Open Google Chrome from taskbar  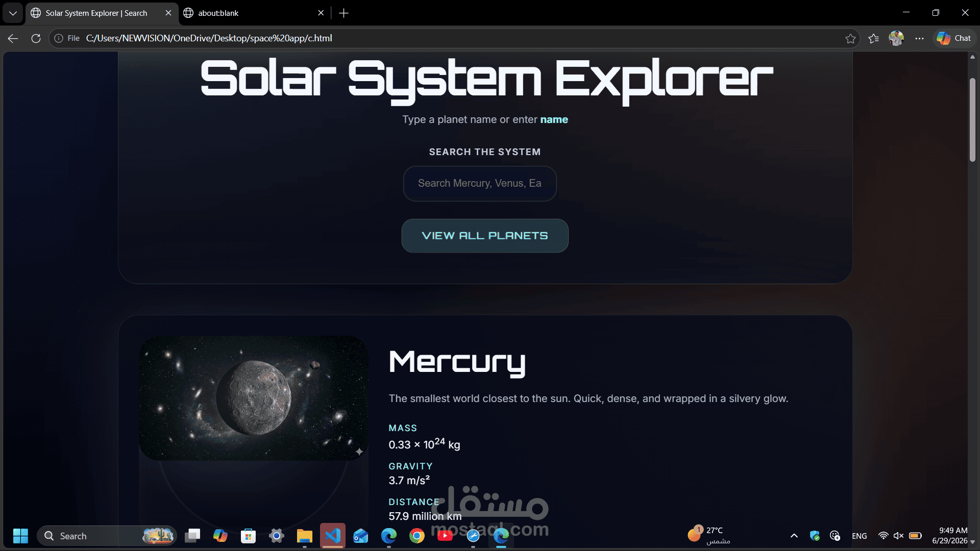417,536
